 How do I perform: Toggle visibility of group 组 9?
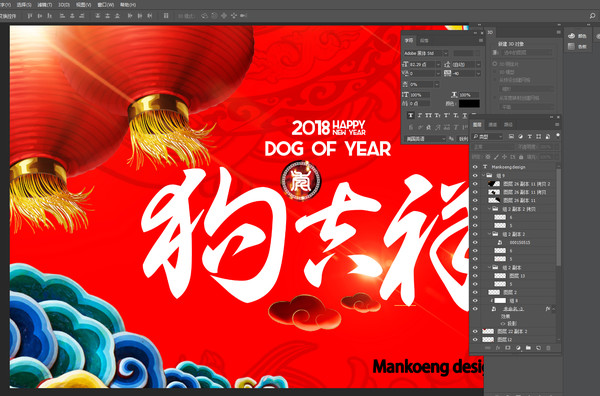475,175
